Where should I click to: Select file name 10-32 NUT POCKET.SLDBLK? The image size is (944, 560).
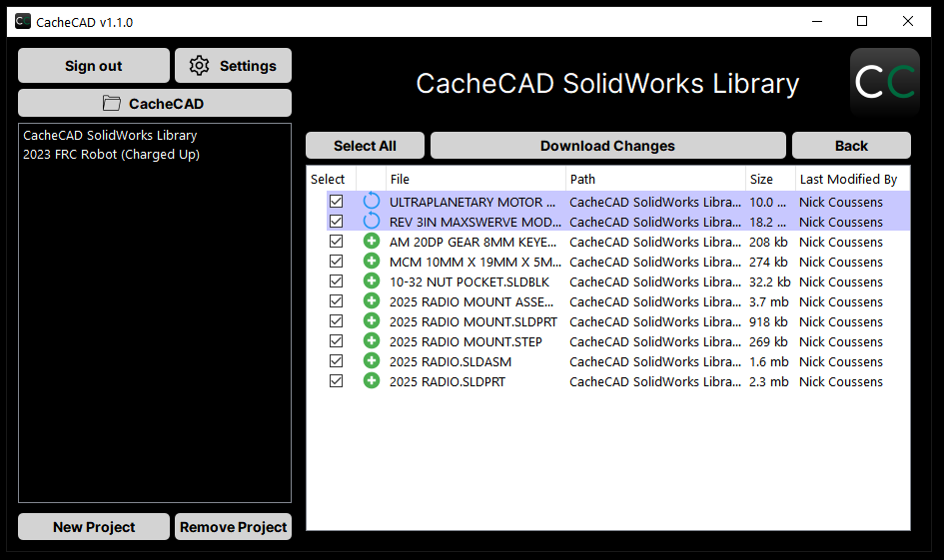coord(470,282)
